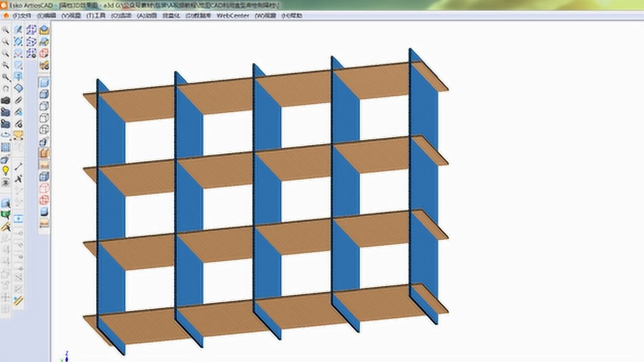Screen dimensions: 644x362
Task: Open the 动画(A) menu
Action: tap(144, 16)
